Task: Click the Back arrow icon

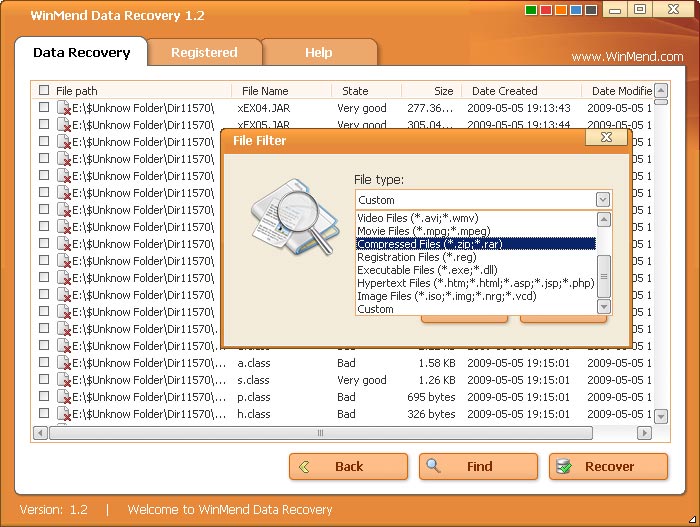Action: click(x=304, y=467)
